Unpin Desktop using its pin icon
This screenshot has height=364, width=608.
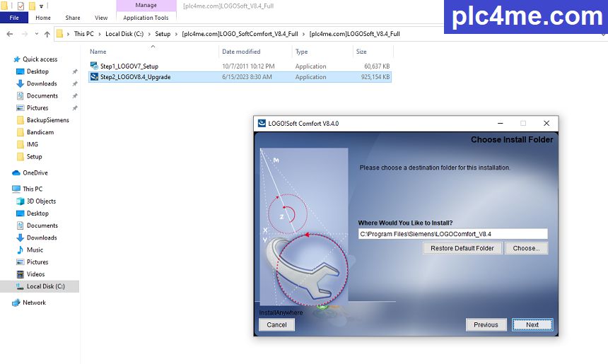(x=74, y=71)
